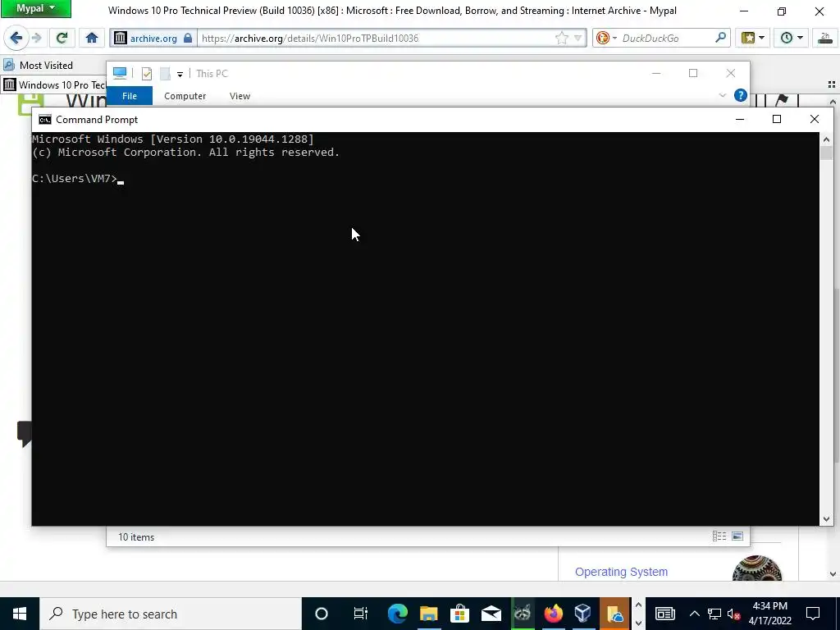This screenshot has width=840, height=630.
Task: Open the View ribbon tab in Explorer
Action: click(240, 96)
